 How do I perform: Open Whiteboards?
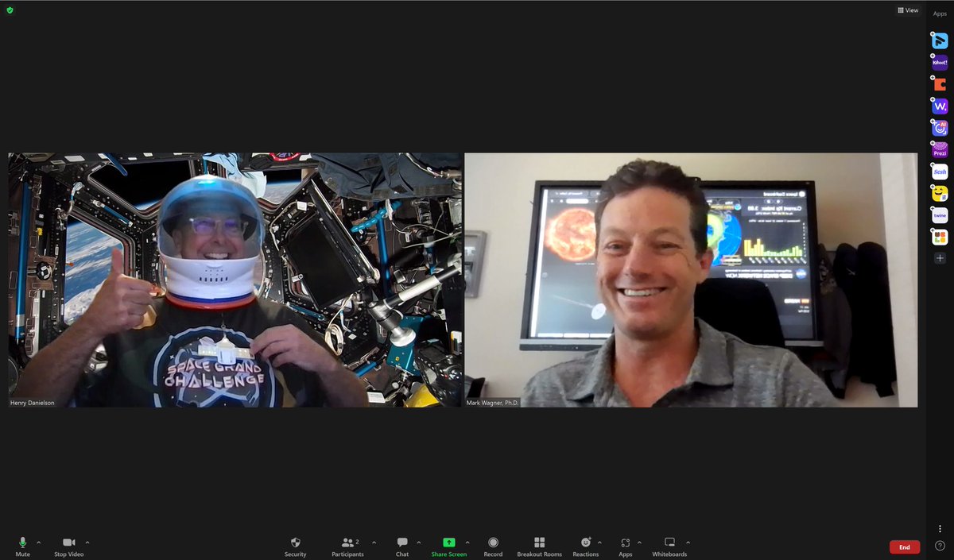(x=669, y=546)
